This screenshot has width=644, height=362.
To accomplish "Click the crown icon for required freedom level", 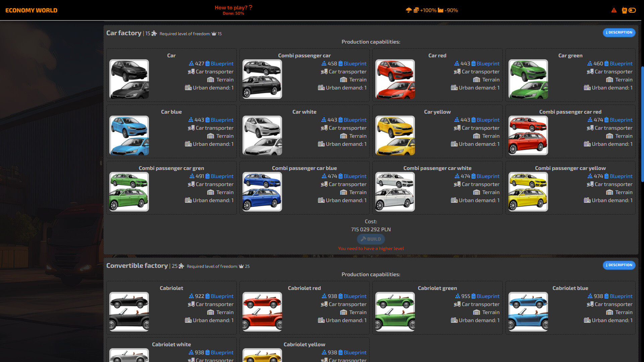I will 214,34.
